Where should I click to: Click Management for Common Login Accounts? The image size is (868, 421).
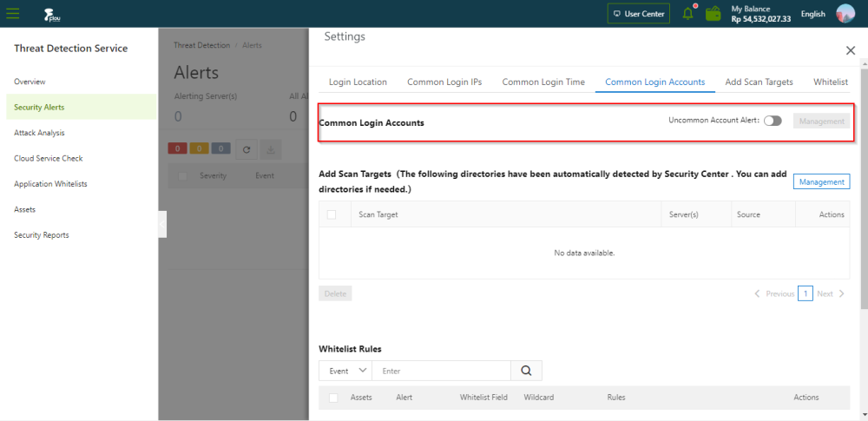pos(821,121)
